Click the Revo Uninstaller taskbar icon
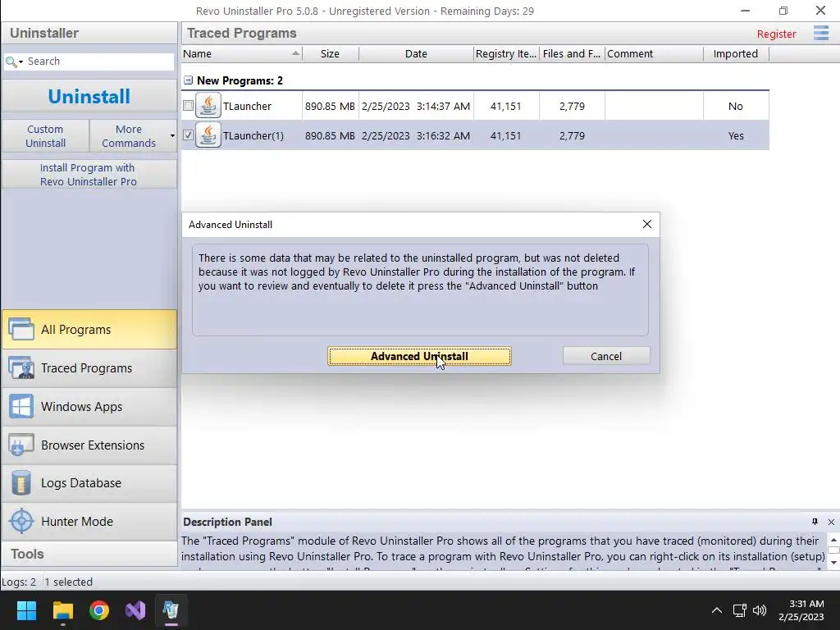Screen dimensions: 840x630 171,610
